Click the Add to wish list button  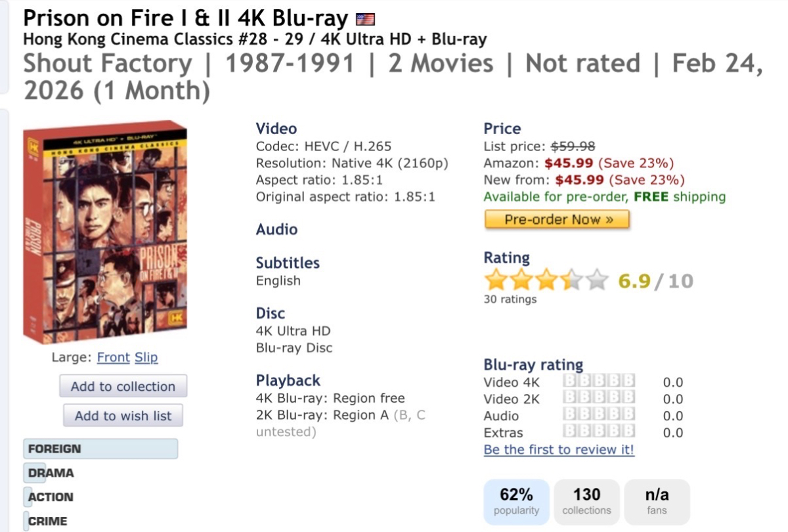(123, 416)
